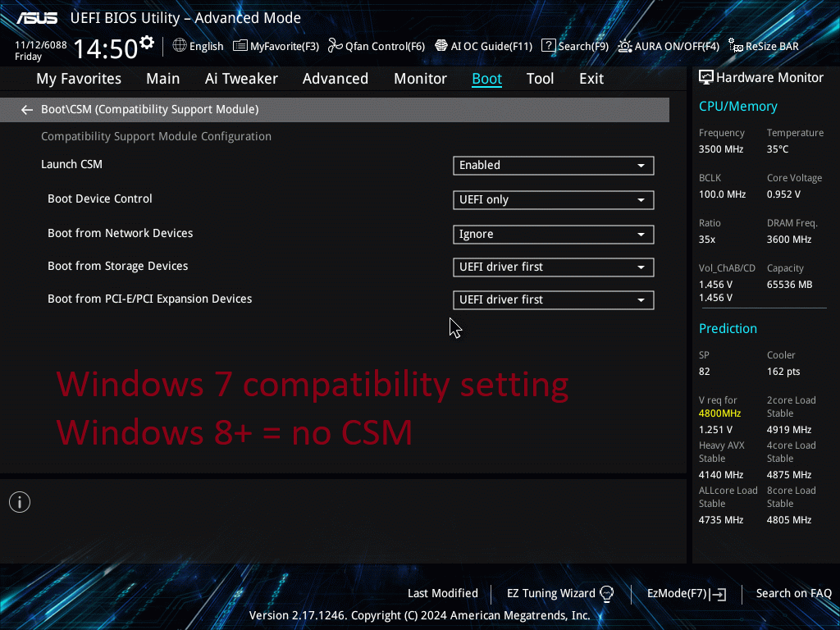Toggle ReSize BAR option
The width and height of the screenshot is (840, 630).
(736, 47)
